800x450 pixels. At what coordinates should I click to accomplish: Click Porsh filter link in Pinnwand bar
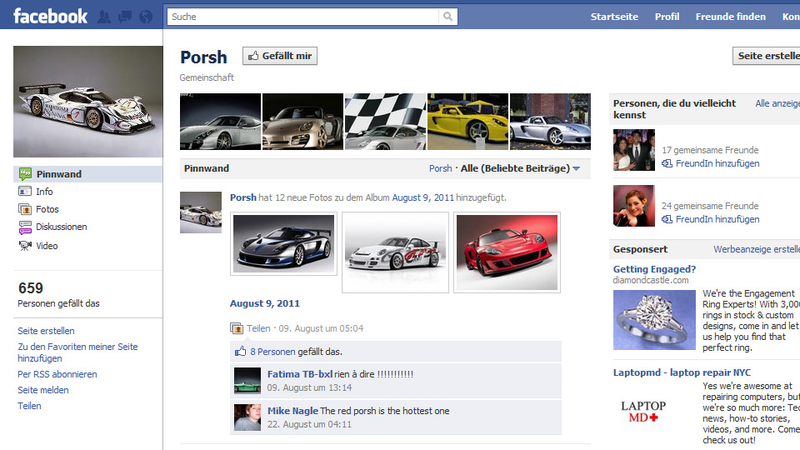tap(440, 168)
